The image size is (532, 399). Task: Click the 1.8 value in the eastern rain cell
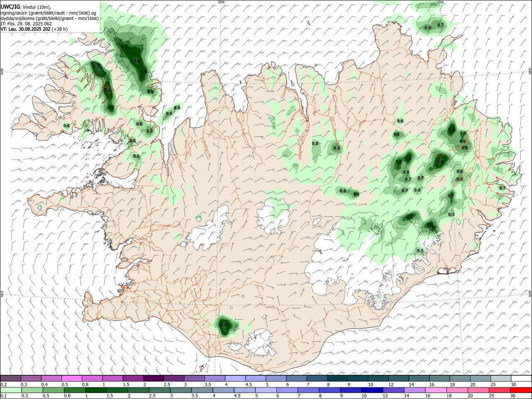(x=441, y=162)
